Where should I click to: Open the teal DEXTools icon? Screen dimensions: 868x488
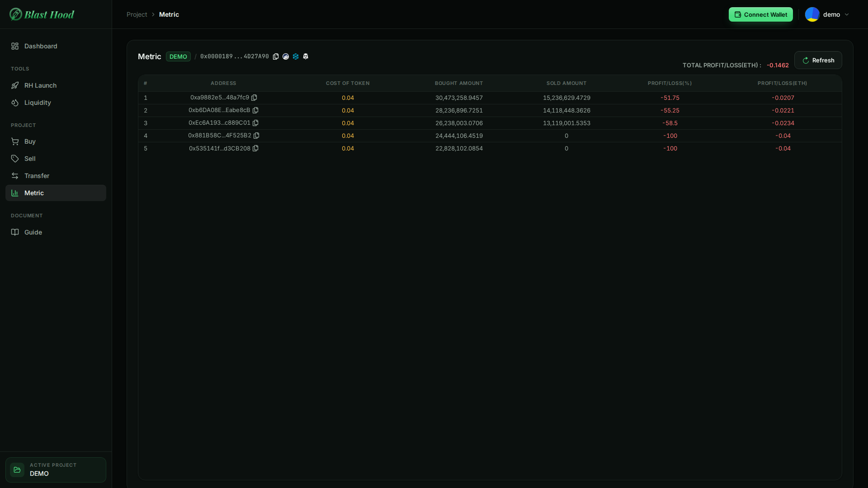tap(296, 56)
